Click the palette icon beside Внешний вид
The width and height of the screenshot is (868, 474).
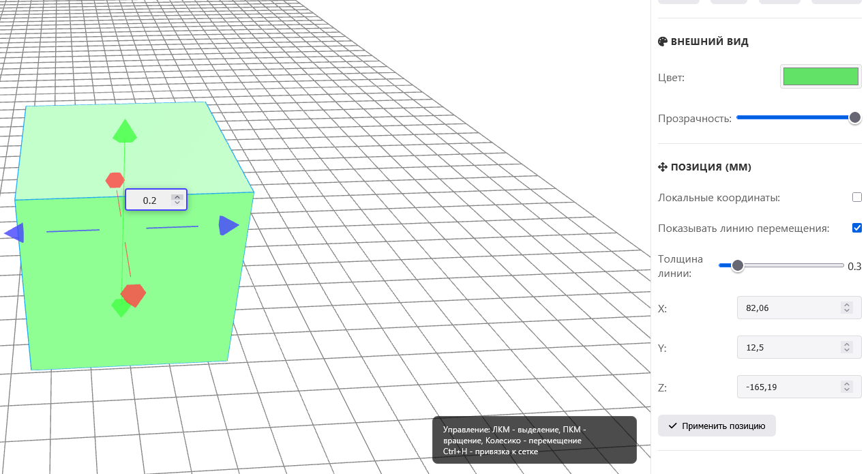[x=662, y=42]
